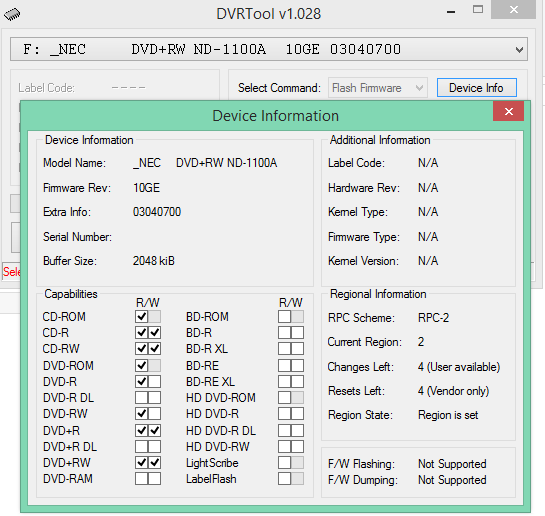
Task: Toggle DVD-R write checkbox
Action: 155,382
